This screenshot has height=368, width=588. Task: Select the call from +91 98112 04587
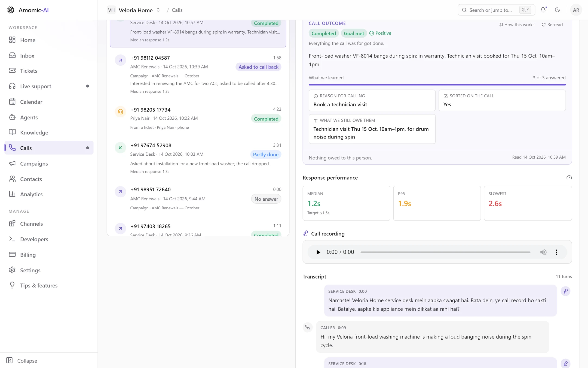(198, 74)
